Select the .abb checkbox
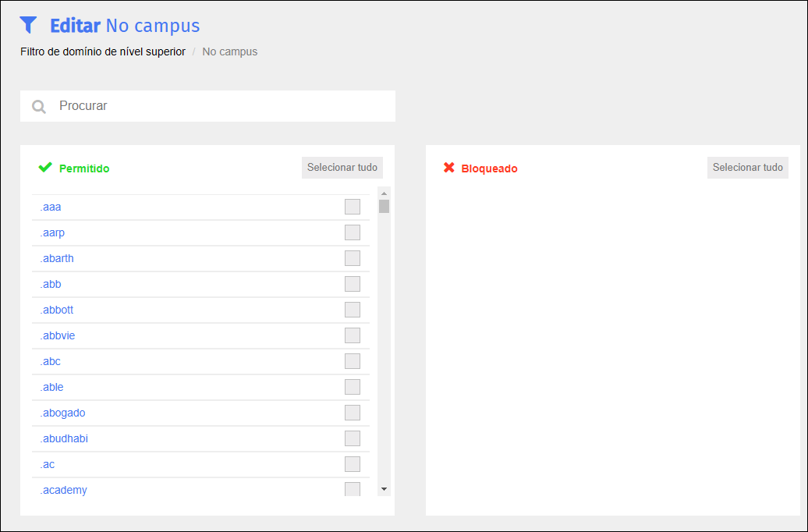808x532 pixels. pyautogui.click(x=353, y=284)
